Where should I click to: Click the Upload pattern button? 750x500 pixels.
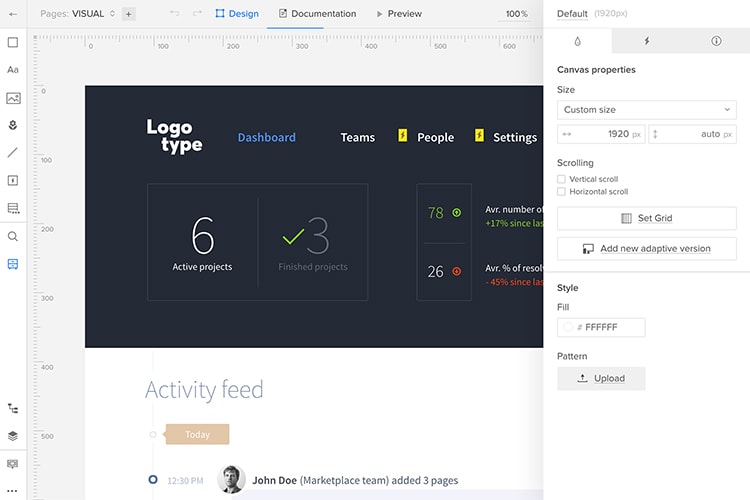pyautogui.click(x=601, y=378)
